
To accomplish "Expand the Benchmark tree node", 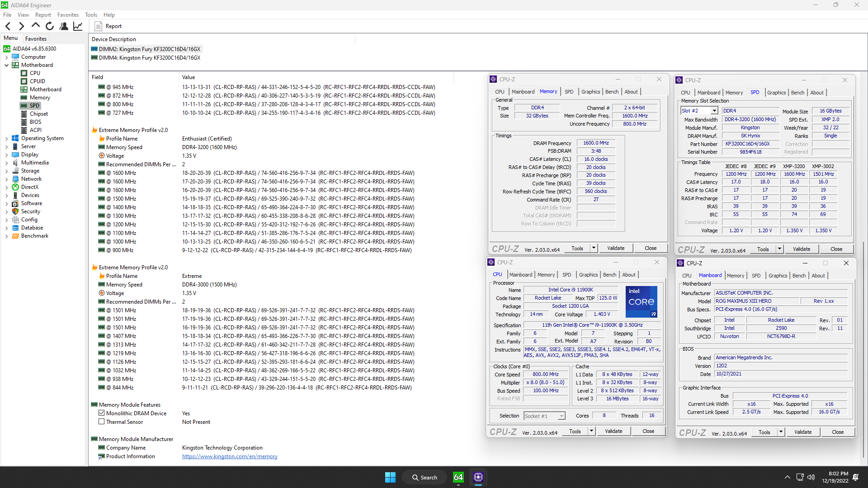I will [x=6, y=236].
